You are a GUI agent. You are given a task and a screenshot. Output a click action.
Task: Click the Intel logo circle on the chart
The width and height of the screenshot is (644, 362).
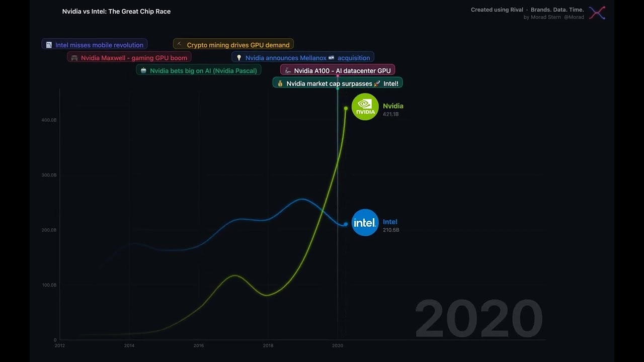[365, 222]
